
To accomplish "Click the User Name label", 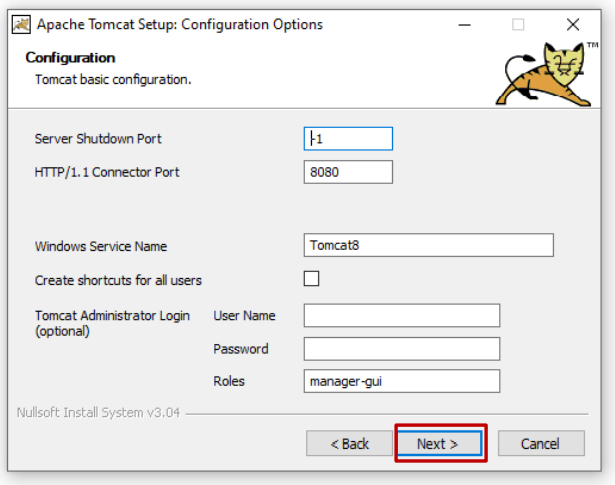I will (x=244, y=316).
